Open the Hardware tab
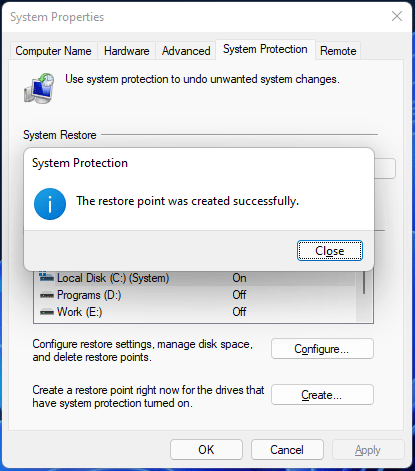This screenshot has width=415, height=471. click(126, 51)
